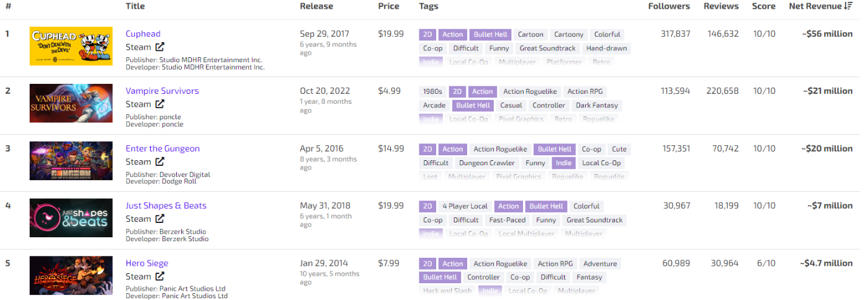The image size is (868, 300).
Task: Select the Bullet Hell tag on Cuphead
Action: pyautogui.click(x=490, y=35)
